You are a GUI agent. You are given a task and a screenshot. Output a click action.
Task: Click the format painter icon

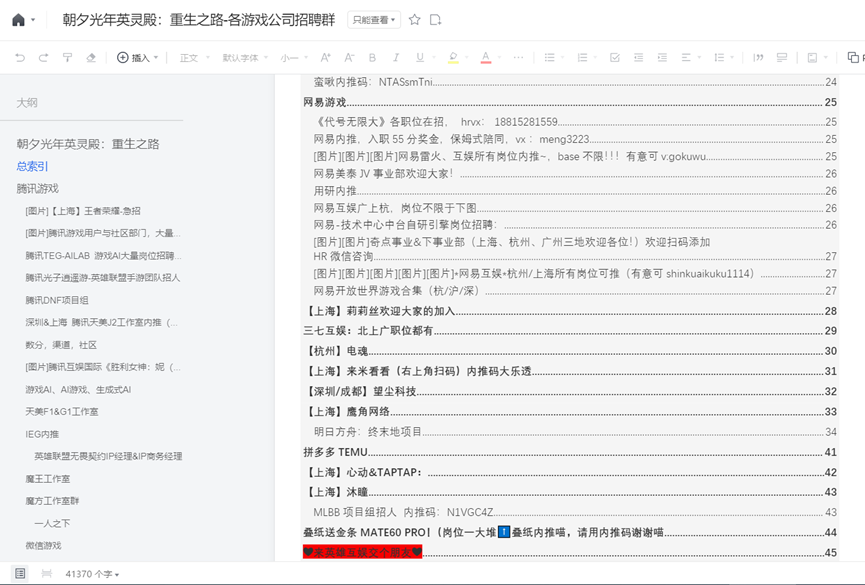point(68,58)
